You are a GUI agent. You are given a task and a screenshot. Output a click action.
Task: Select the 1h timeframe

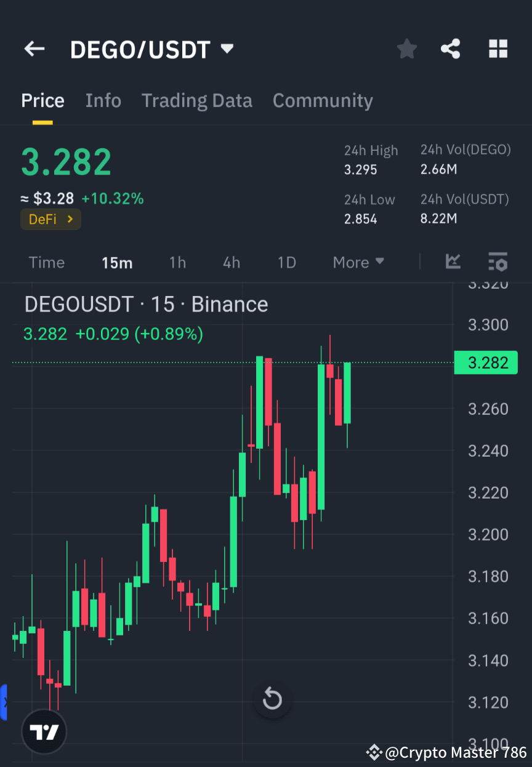pos(177,262)
